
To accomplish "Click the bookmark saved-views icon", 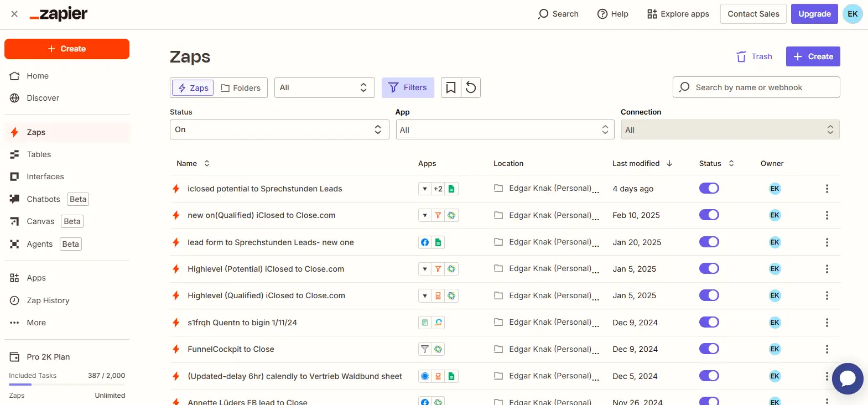I will [451, 87].
